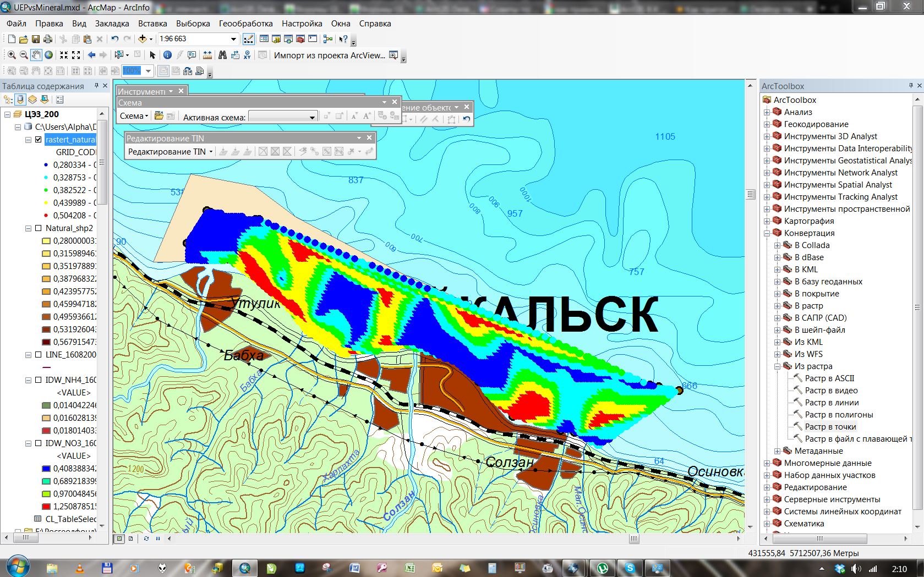The image size is (924, 577).
Task: Open the Геообработка menu
Action: pos(245,24)
